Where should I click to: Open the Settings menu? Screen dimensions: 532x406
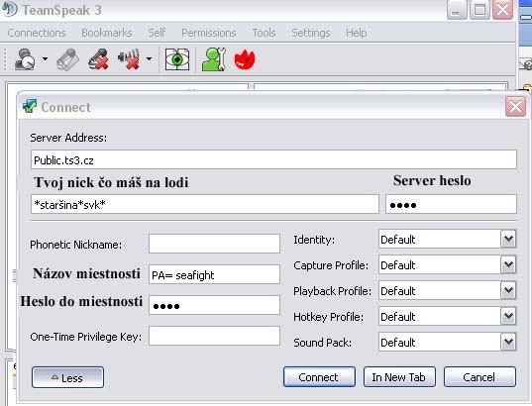click(311, 33)
